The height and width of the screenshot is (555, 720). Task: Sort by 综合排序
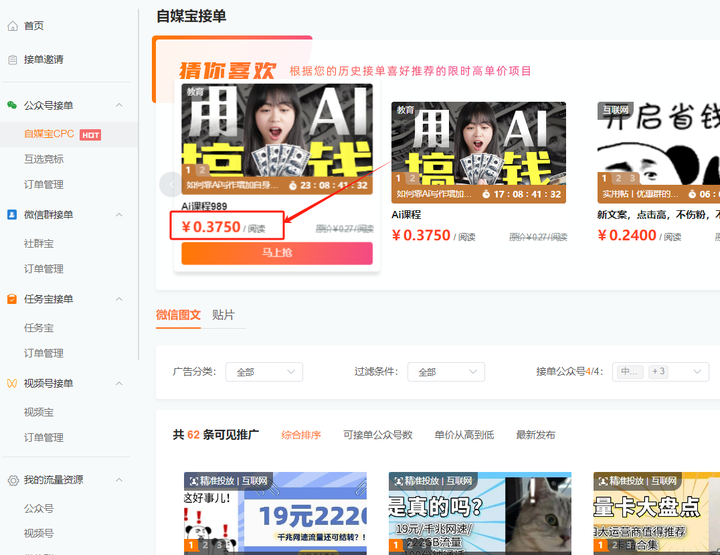click(301, 435)
